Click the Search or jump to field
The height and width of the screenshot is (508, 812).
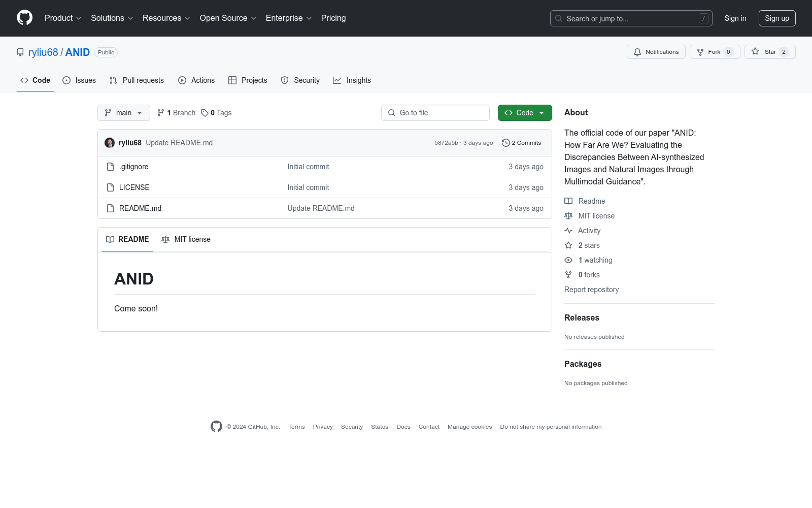coord(631,18)
